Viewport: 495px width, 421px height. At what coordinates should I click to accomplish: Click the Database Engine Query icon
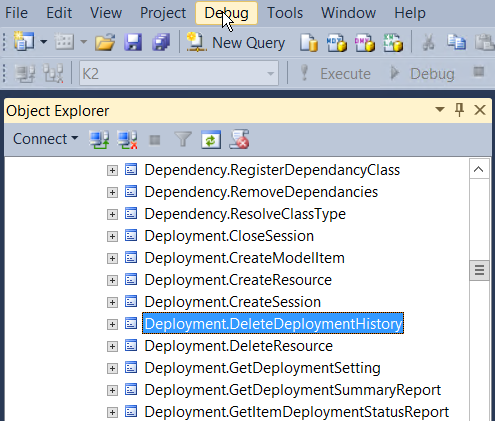(308, 43)
